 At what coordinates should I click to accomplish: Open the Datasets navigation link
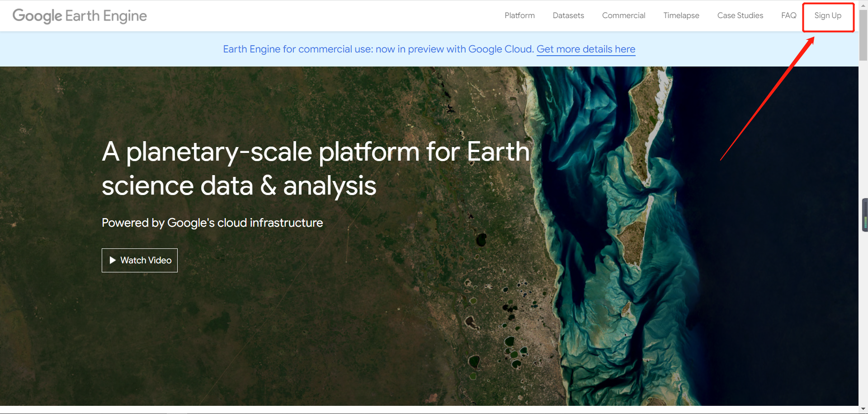click(568, 15)
